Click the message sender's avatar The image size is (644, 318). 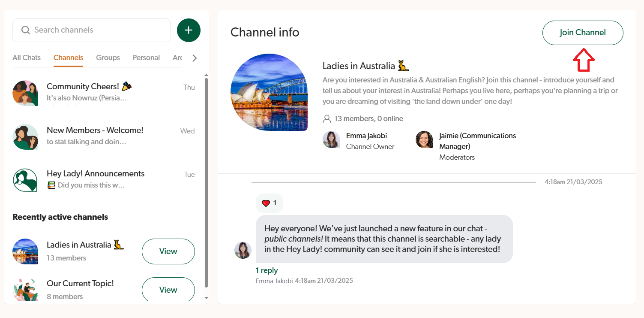[243, 250]
